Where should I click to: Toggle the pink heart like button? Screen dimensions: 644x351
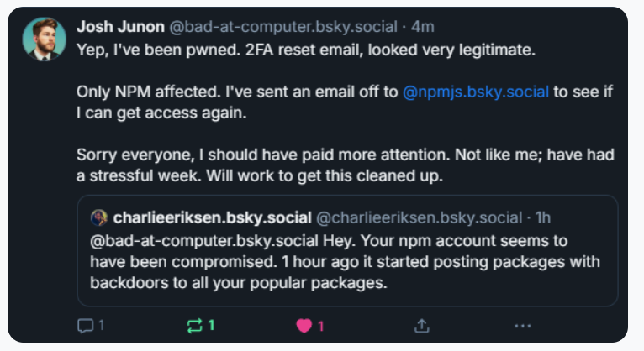click(304, 325)
